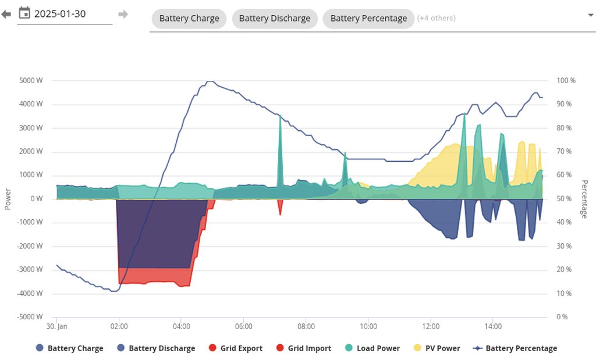
Task: Open the calendar date picker icon
Action: coord(24,13)
